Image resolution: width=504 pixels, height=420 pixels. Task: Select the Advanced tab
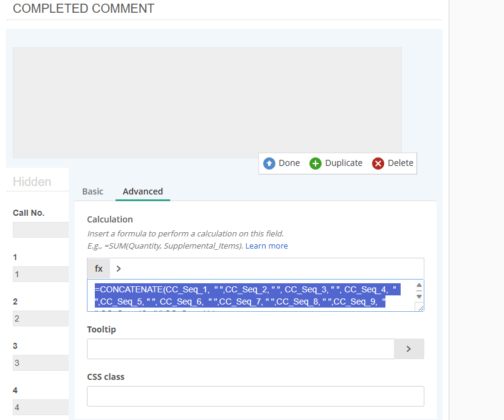(143, 191)
